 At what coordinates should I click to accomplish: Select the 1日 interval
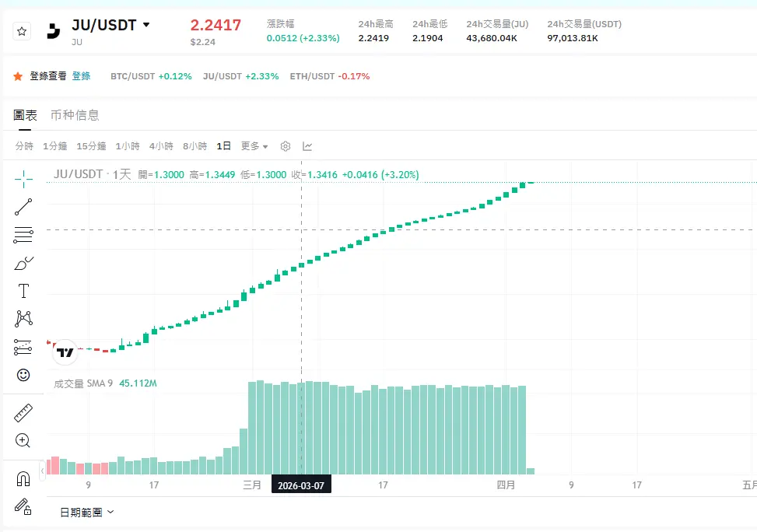[223, 145]
